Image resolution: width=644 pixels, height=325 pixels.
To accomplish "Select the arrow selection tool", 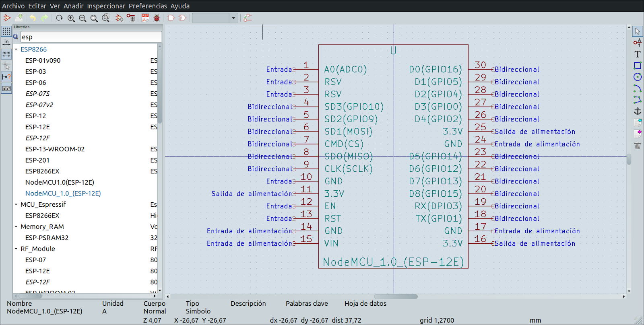I will [638, 31].
